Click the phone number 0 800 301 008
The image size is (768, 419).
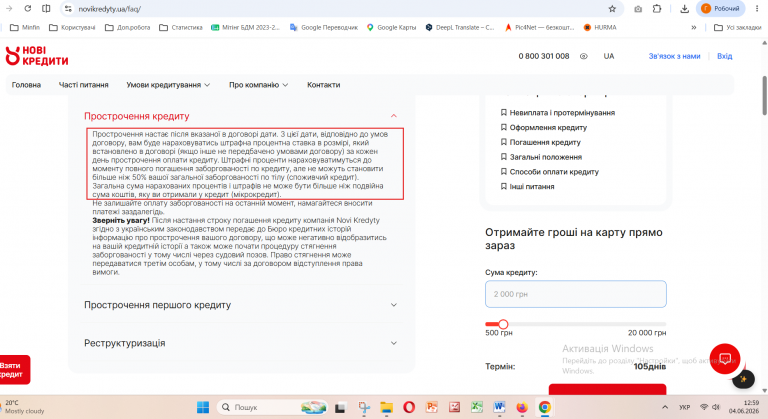544,56
